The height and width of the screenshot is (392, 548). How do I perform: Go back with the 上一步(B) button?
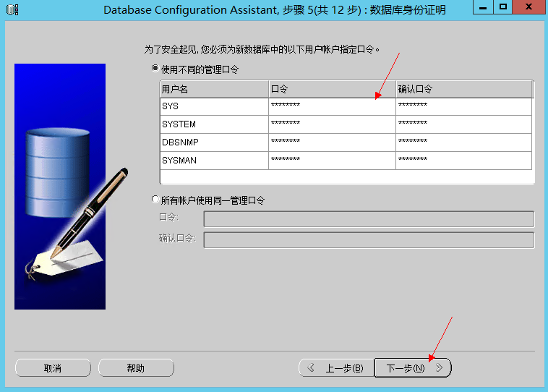click(336, 368)
